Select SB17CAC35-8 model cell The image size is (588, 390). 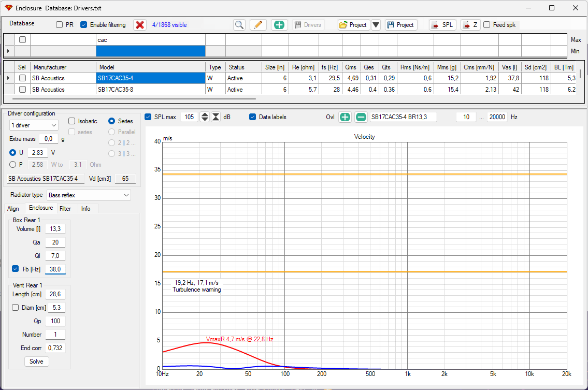[150, 90]
